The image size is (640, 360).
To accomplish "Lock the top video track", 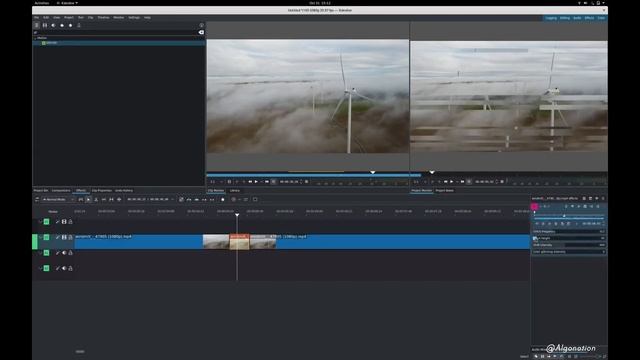I will 70,222.
